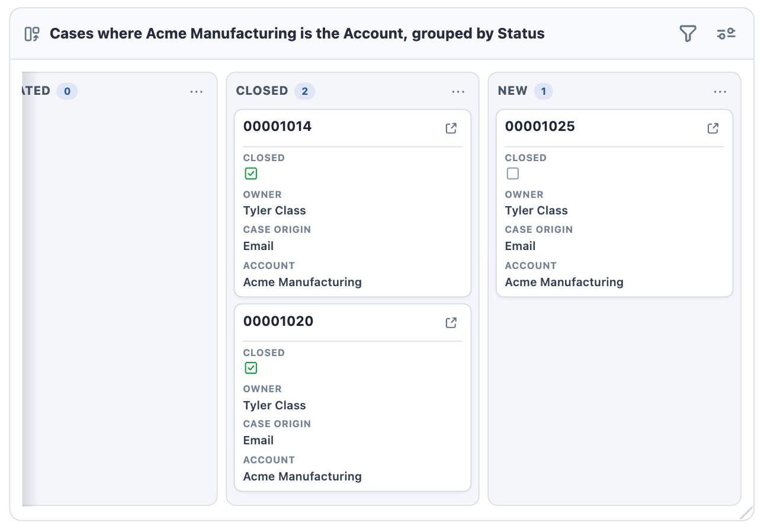
Task: Open the Closed column options menu
Action: (458, 92)
